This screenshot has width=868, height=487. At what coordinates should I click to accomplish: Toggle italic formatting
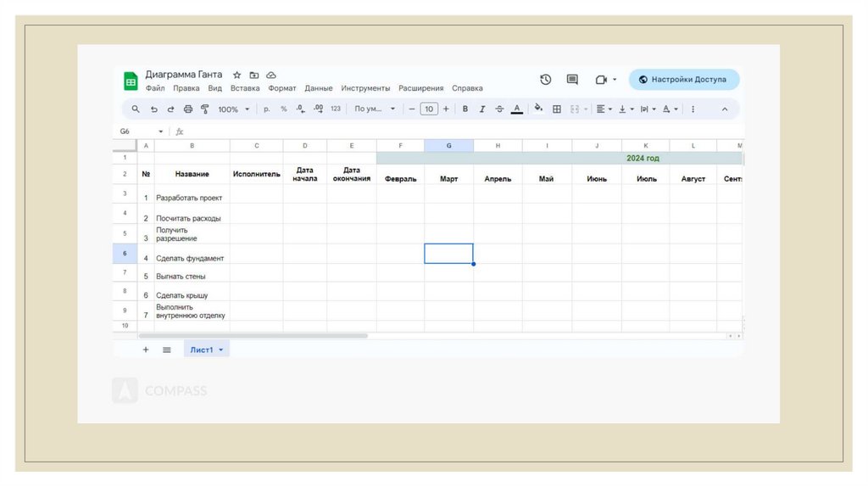click(482, 109)
